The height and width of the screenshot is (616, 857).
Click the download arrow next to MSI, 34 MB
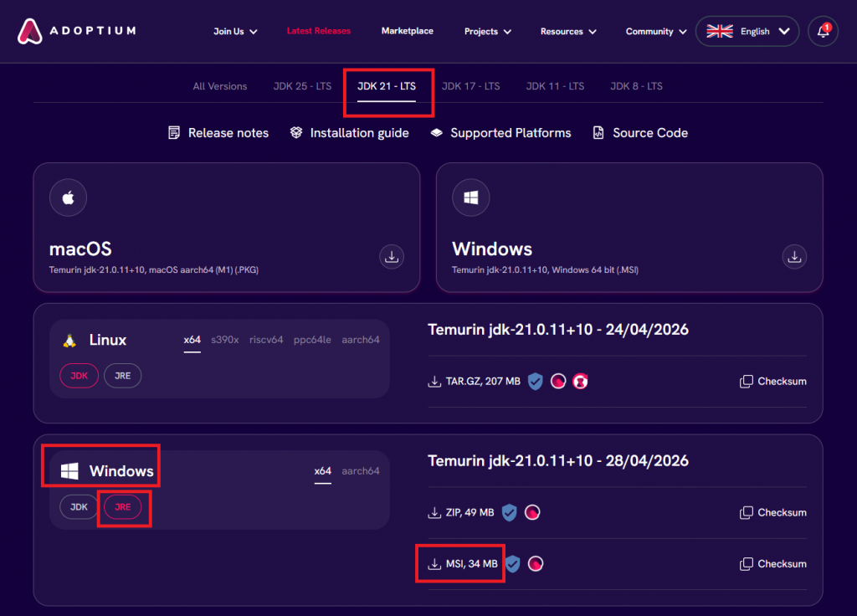434,564
